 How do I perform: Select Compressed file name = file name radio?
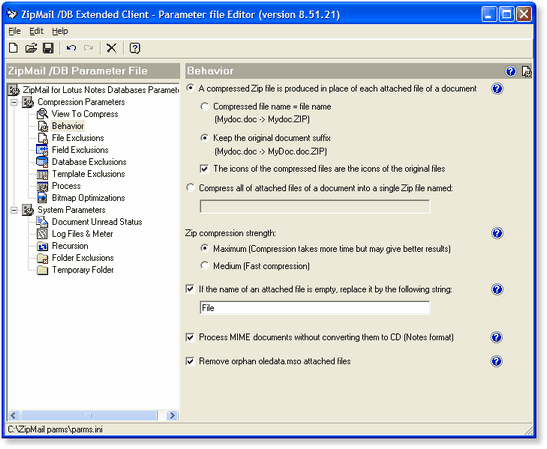(205, 106)
